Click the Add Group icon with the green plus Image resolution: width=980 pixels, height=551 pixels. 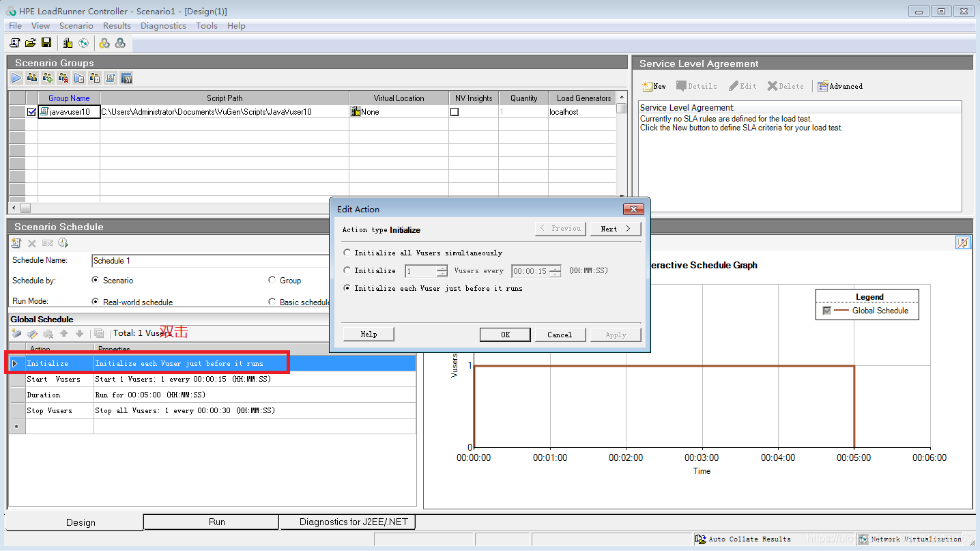click(x=48, y=79)
